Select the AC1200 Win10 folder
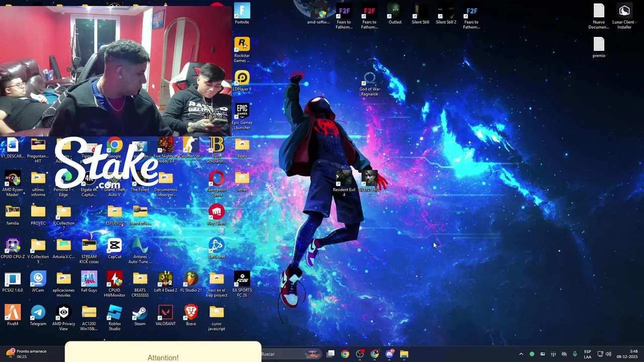This screenshot has width=644, height=362. coord(89,318)
